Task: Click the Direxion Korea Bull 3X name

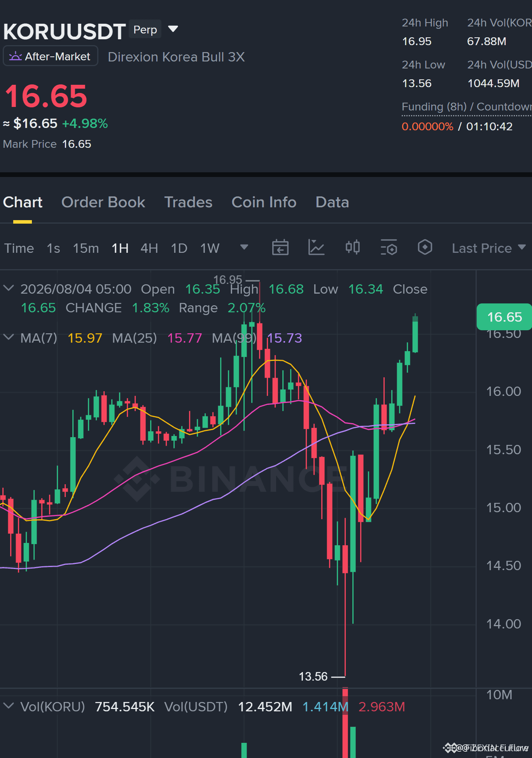Action: point(176,57)
